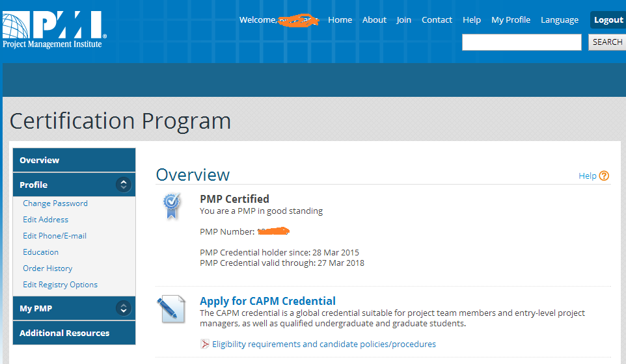Click the Apply for CAPM Credential heading link

coord(267,301)
